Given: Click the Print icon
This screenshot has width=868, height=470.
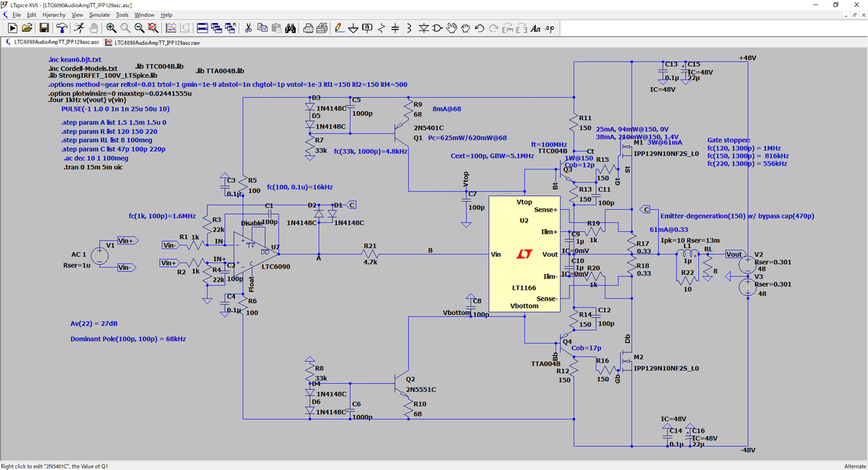Looking at the screenshot, I should (307, 27).
